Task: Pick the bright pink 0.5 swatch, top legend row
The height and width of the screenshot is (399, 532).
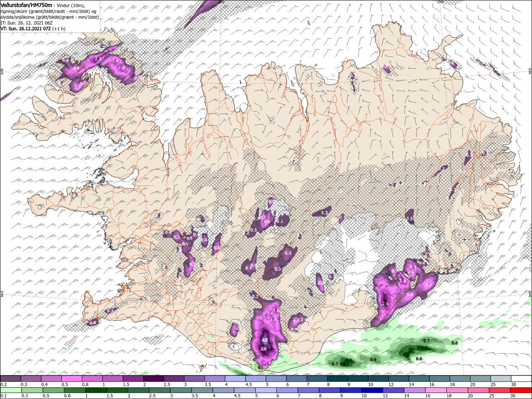Action: (71, 379)
